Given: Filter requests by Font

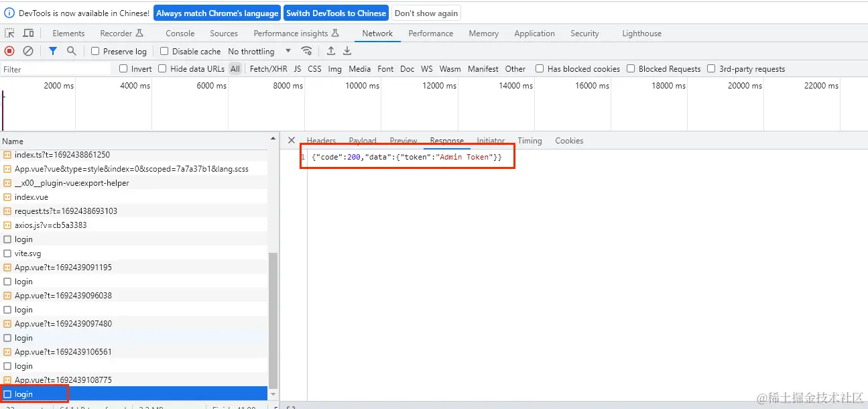Looking at the screenshot, I should point(385,68).
